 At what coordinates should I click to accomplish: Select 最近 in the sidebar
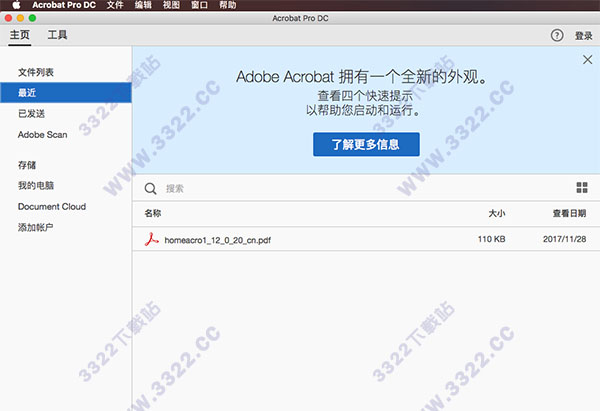coord(66,93)
